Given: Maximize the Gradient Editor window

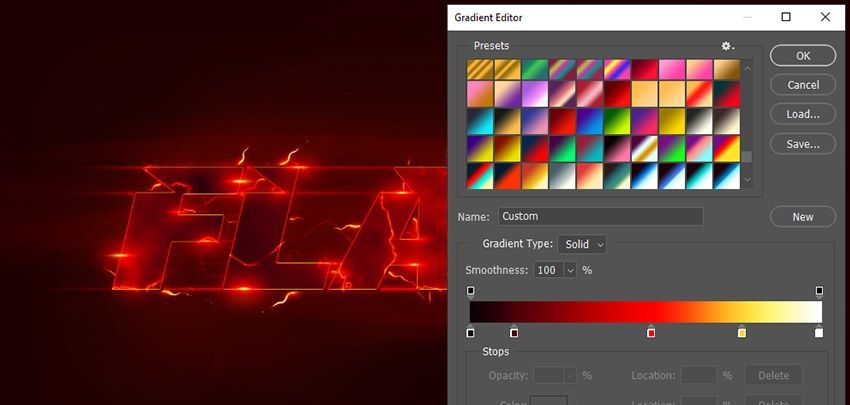Looking at the screenshot, I should [785, 17].
